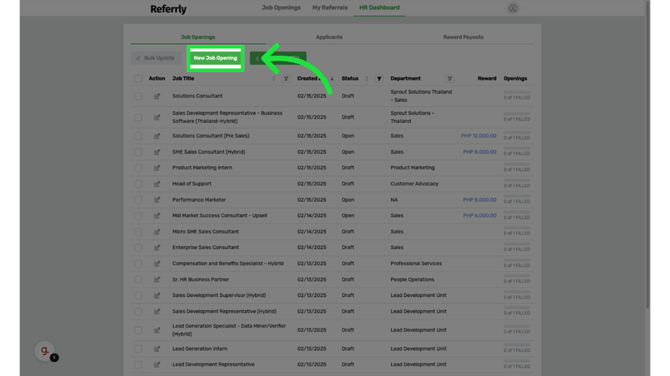Switch to the Applicants tab
The image size is (670, 376).
pyautogui.click(x=329, y=37)
